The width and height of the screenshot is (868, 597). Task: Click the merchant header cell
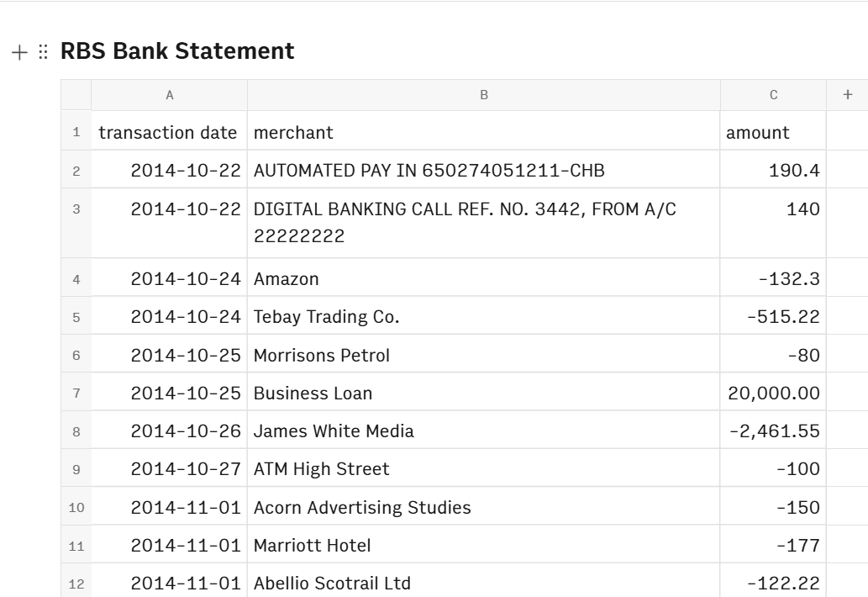tap(293, 132)
